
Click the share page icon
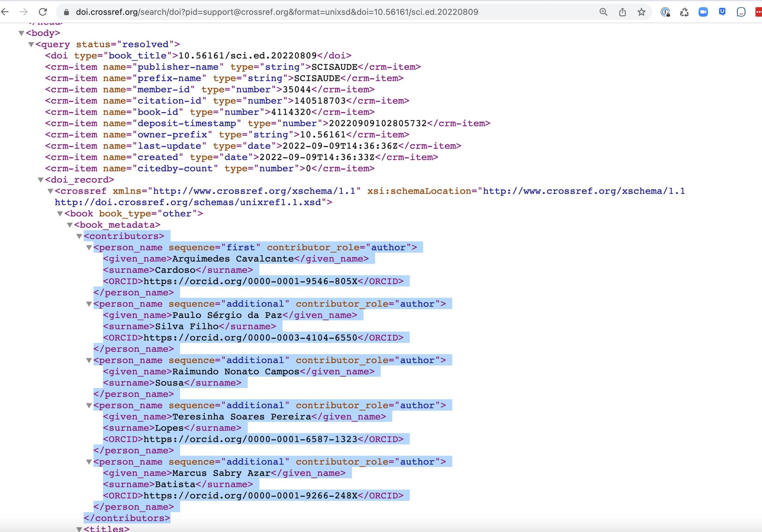coord(622,12)
